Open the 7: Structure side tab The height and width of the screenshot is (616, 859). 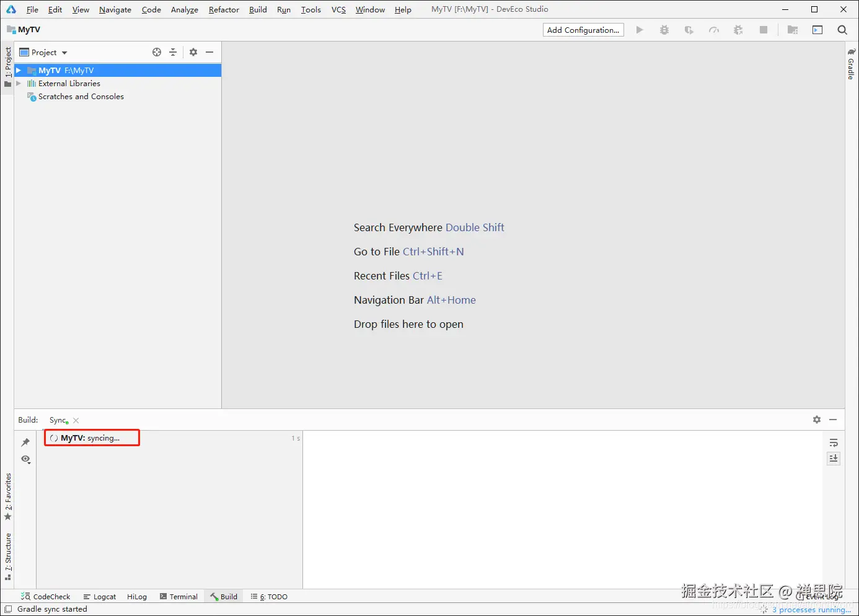click(x=7, y=557)
